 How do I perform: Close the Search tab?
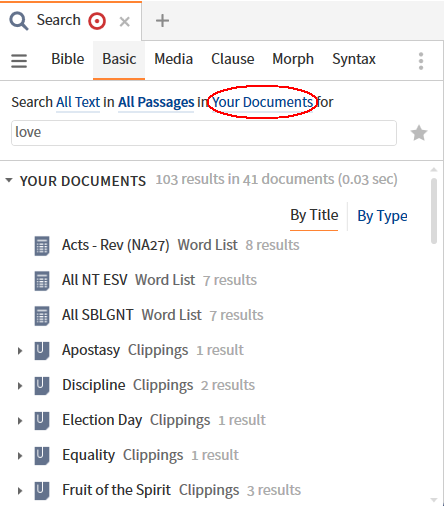125,22
